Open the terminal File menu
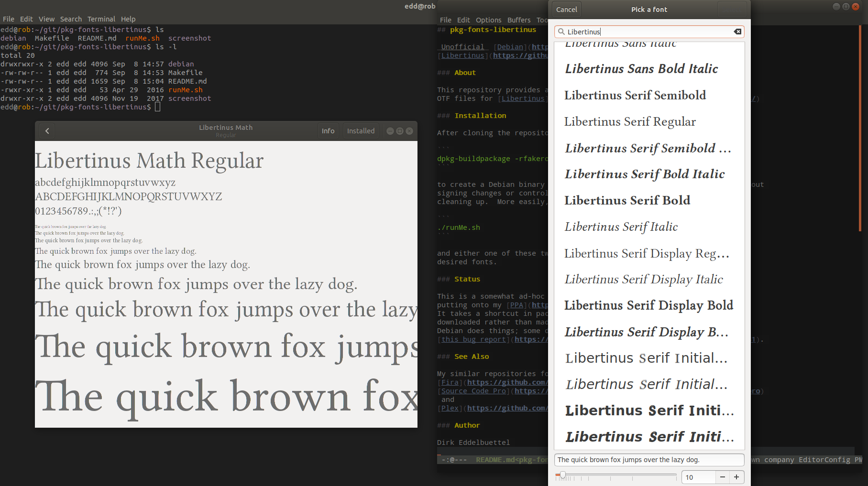This screenshot has height=486, width=868. pyautogui.click(x=9, y=19)
